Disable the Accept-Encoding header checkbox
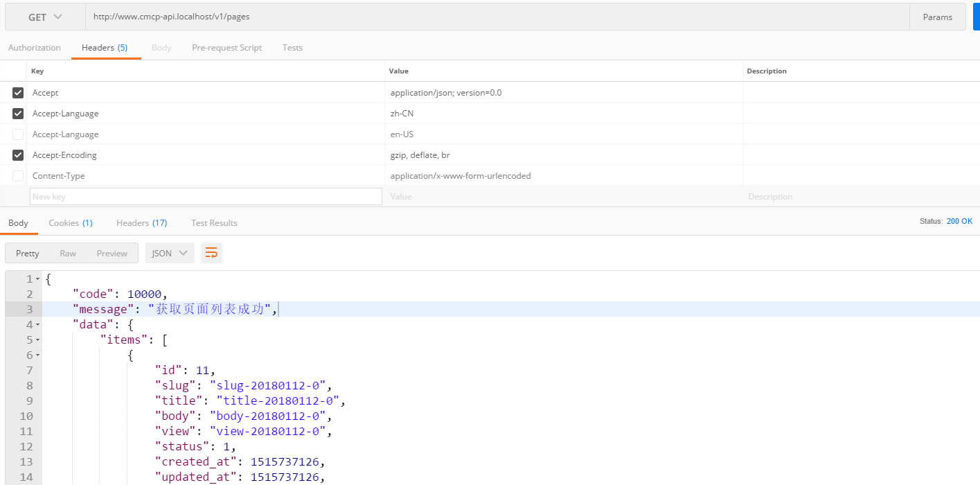Viewport: 980px width, 485px height. pyautogui.click(x=18, y=155)
